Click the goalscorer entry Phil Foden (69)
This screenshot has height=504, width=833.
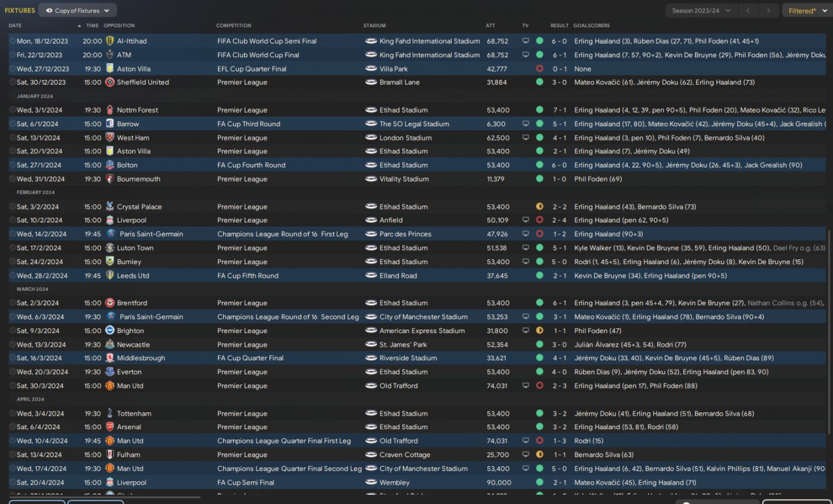point(598,179)
